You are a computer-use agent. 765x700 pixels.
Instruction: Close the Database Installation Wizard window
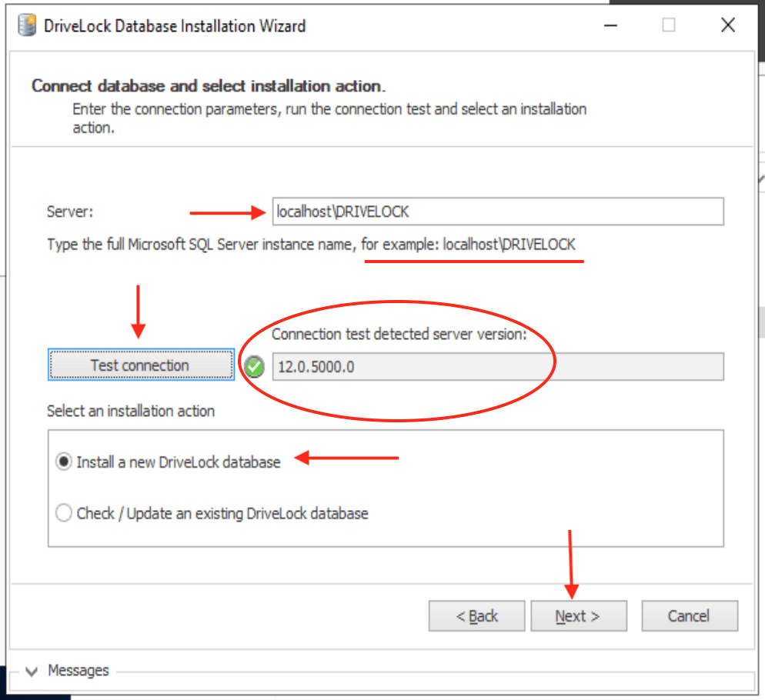click(x=727, y=25)
